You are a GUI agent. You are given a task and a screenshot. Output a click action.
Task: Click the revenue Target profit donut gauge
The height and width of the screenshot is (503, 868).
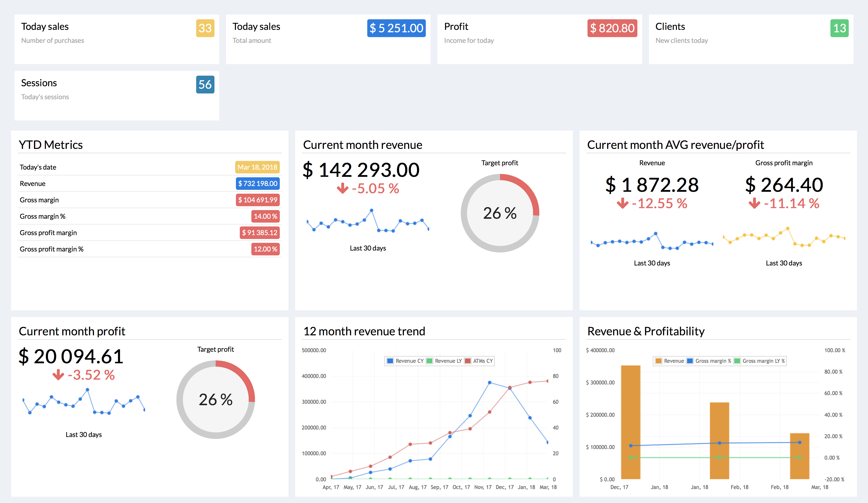[500, 213]
